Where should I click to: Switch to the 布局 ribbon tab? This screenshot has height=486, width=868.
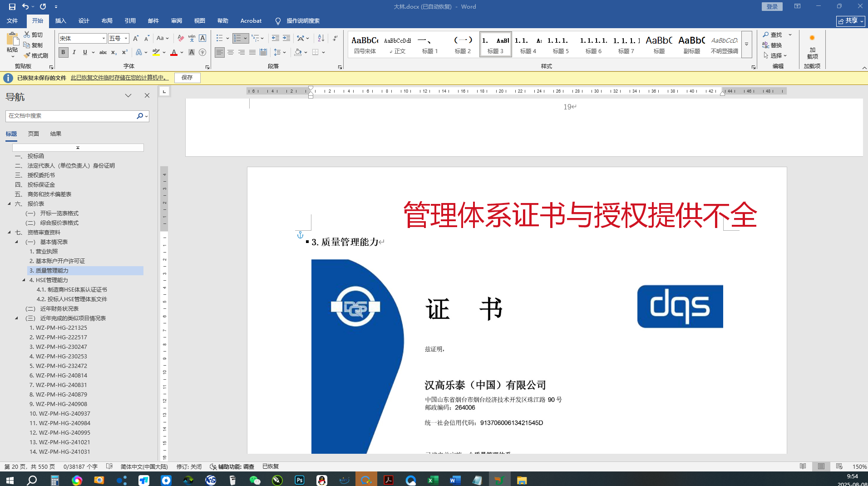[107, 21]
